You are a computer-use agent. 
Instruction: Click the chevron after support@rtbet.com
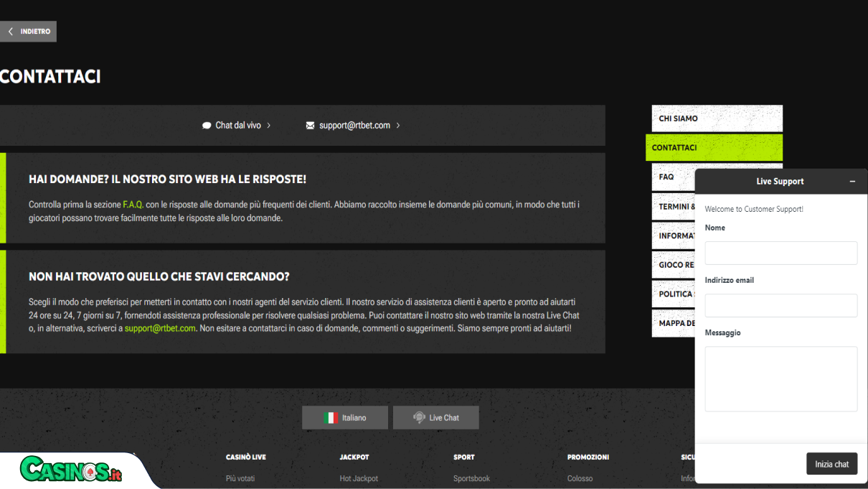coord(398,125)
